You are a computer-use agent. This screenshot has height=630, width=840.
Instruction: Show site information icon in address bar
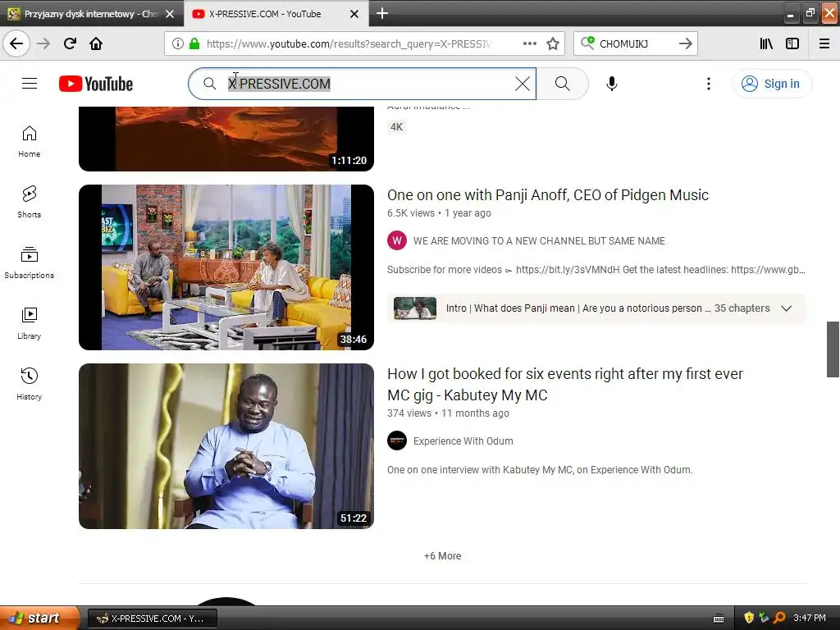click(x=178, y=44)
